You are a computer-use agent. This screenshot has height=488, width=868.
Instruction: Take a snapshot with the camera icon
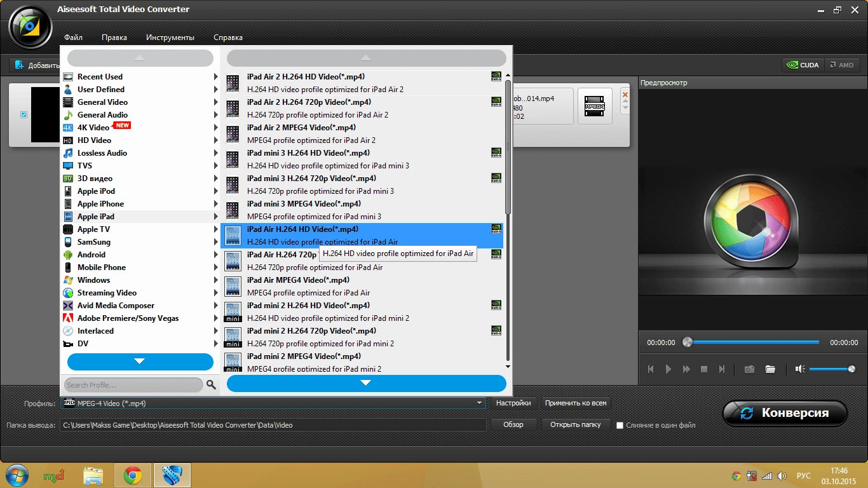[x=750, y=369]
